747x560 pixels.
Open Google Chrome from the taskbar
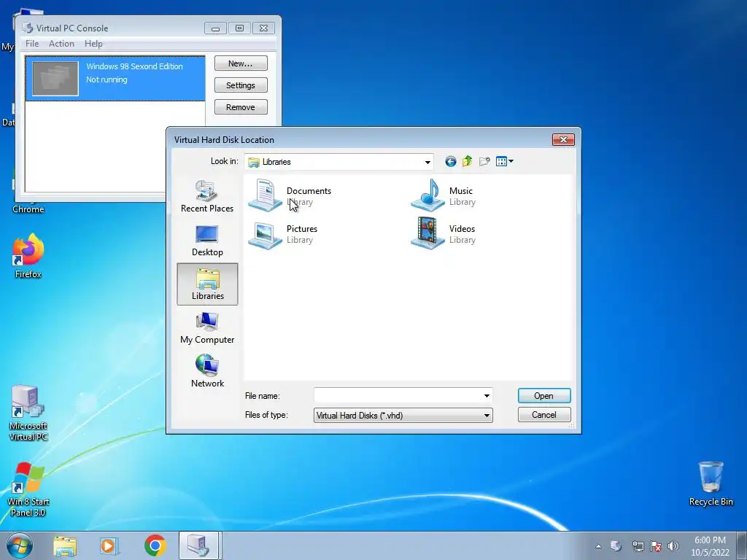pyautogui.click(x=155, y=545)
